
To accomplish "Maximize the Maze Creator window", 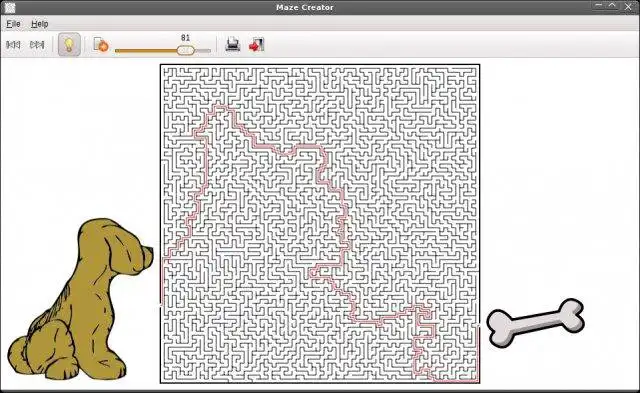I will click(613, 6).
